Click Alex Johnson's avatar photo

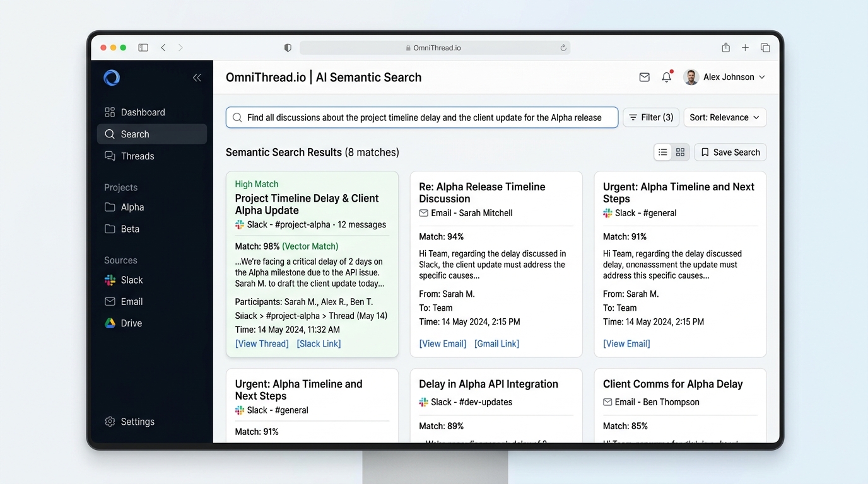click(691, 77)
